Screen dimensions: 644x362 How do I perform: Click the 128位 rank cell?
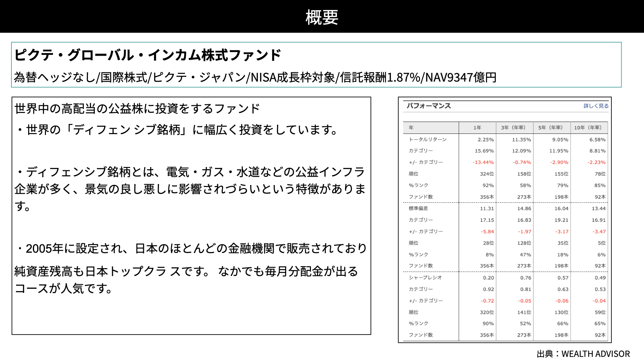click(524, 243)
